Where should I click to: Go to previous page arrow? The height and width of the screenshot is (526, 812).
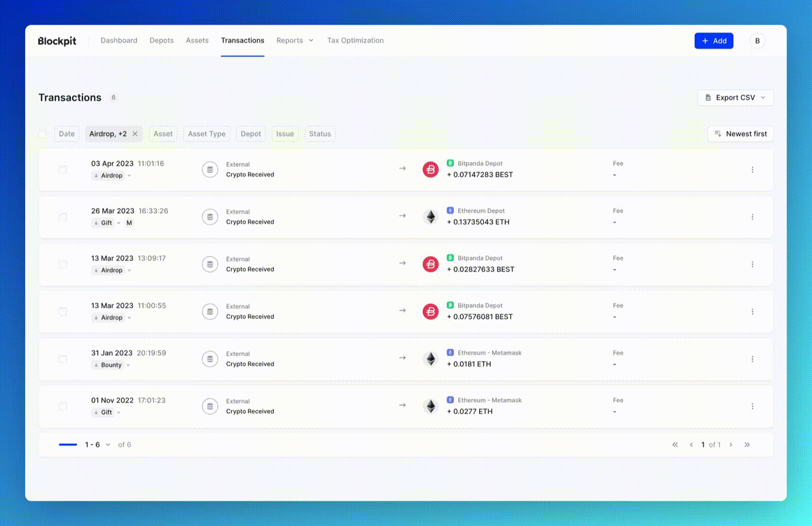(x=691, y=445)
